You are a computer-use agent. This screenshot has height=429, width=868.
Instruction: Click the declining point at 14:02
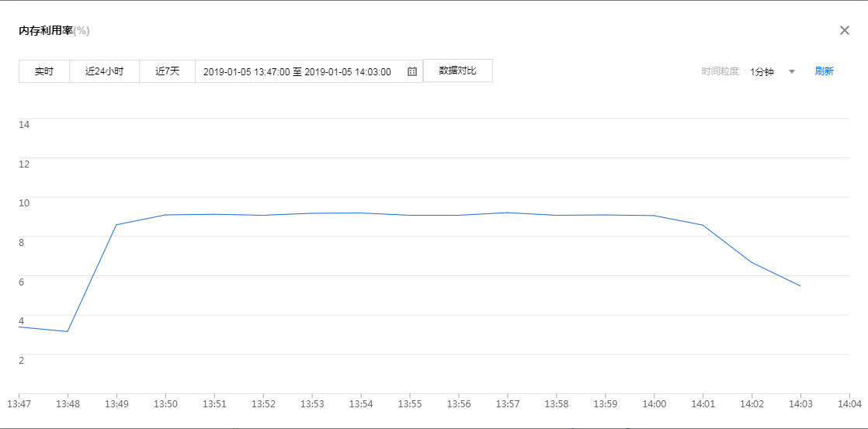click(x=752, y=262)
